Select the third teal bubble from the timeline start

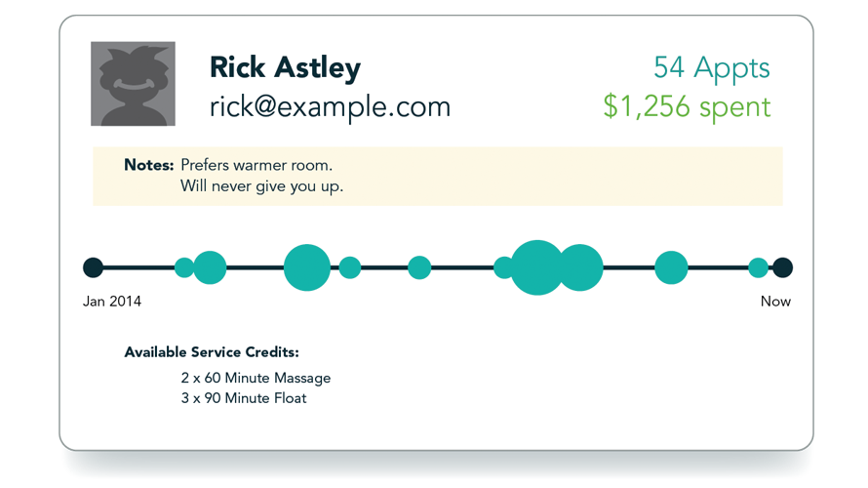pyautogui.click(x=307, y=267)
